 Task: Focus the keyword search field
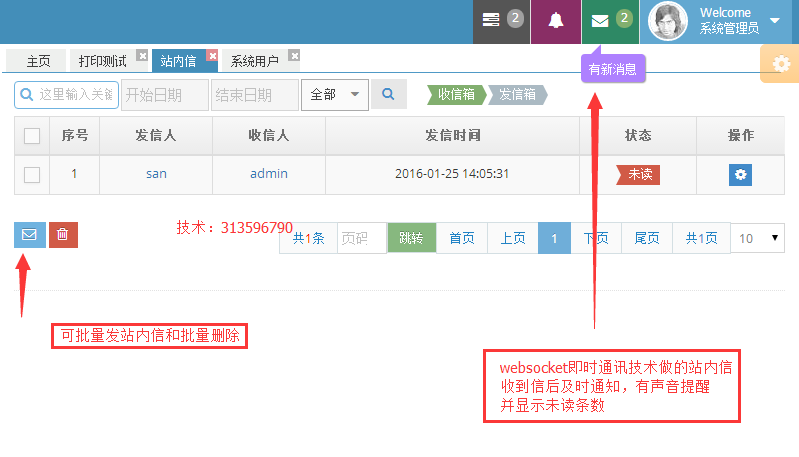pos(67,95)
